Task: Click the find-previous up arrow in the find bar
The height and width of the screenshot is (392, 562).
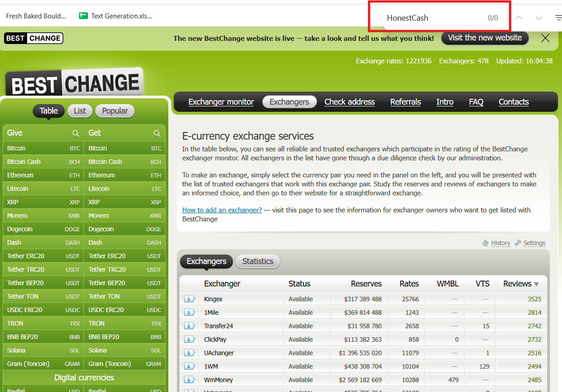Action: point(519,18)
